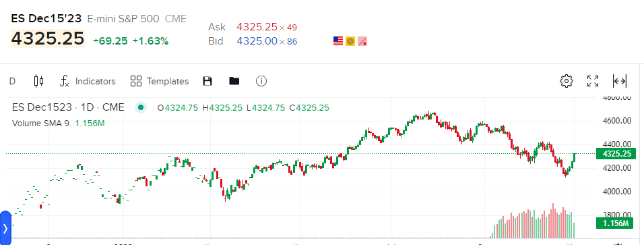Click the ask size 49
This screenshot has height=245, width=644.
pos(292,28)
